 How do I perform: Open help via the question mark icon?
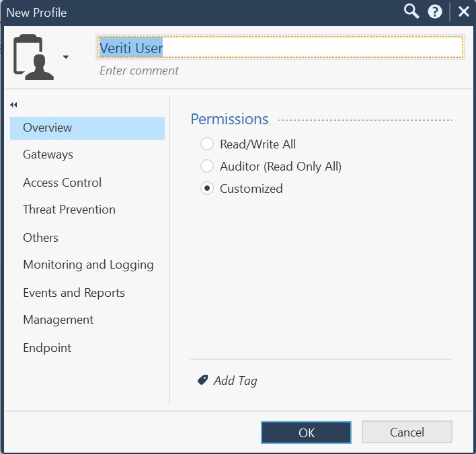pos(435,11)
